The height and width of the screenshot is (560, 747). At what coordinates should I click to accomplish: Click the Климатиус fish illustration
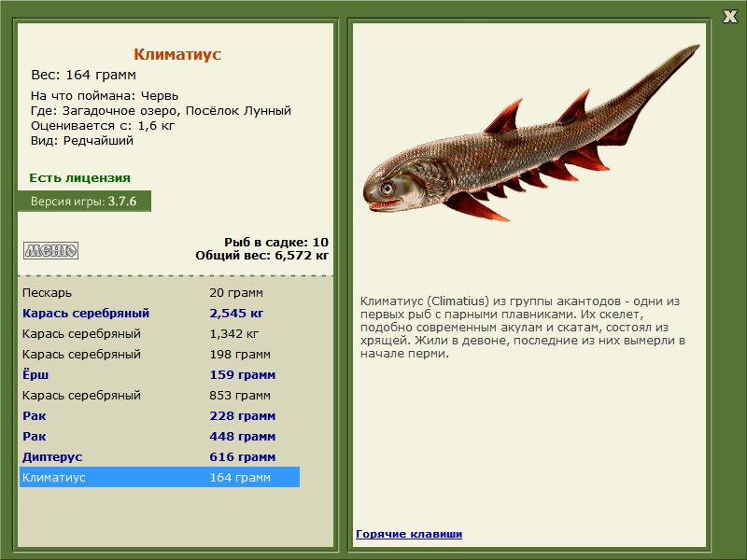pyautogui.click(x=530, y=133)
